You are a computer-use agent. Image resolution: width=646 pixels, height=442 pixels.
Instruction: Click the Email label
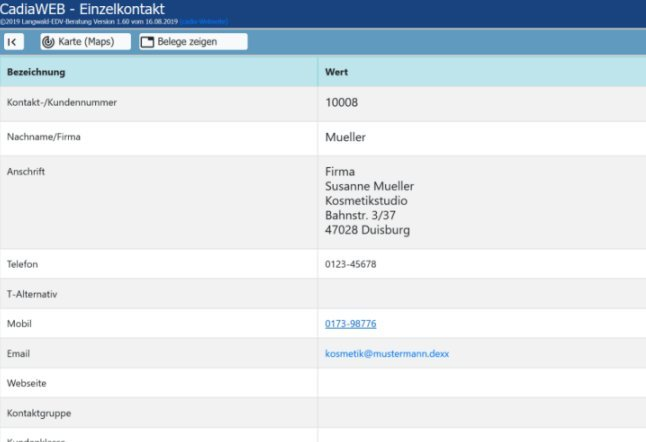pos(19,354)
